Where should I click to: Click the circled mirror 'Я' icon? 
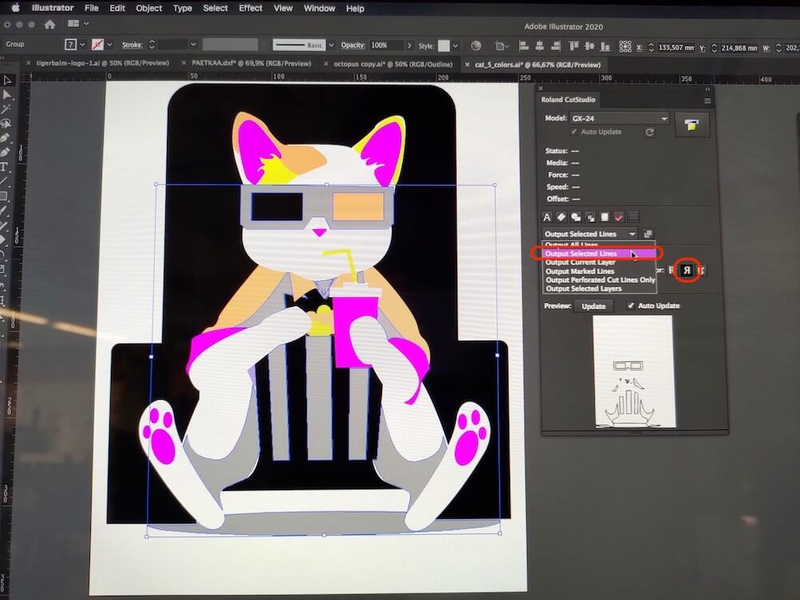click(x=687, y=269)
